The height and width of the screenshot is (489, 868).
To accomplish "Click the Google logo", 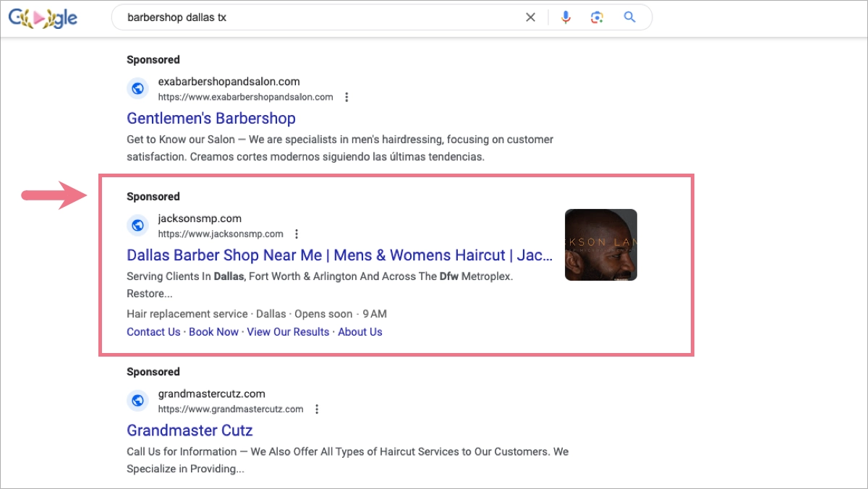I will (x=43, y=18).
